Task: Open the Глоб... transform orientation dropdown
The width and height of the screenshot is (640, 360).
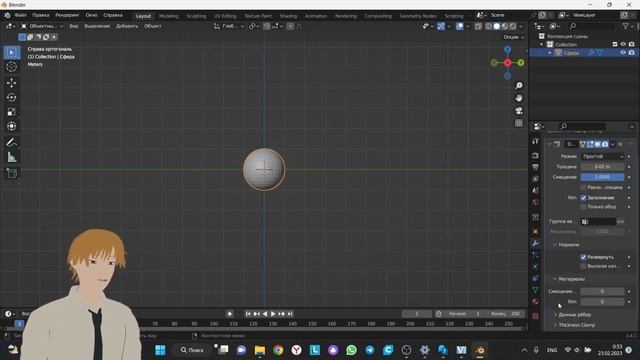Action: (x=229, y=26)
